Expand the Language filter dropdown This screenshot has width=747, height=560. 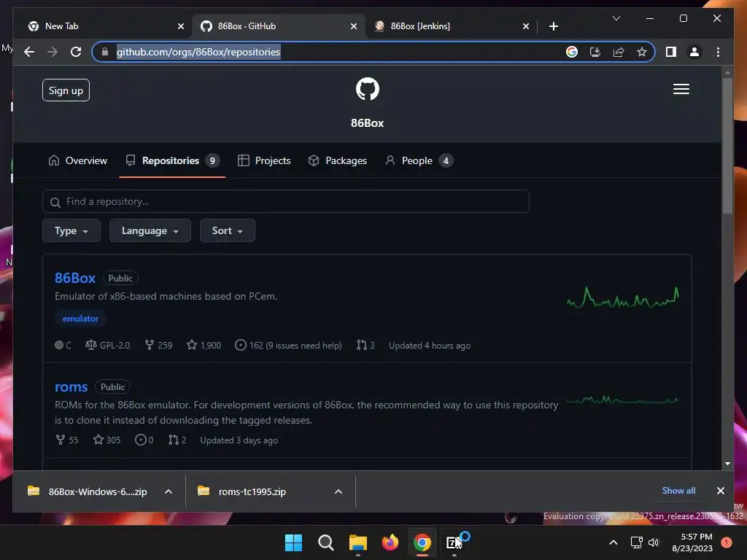coord(150,230)
